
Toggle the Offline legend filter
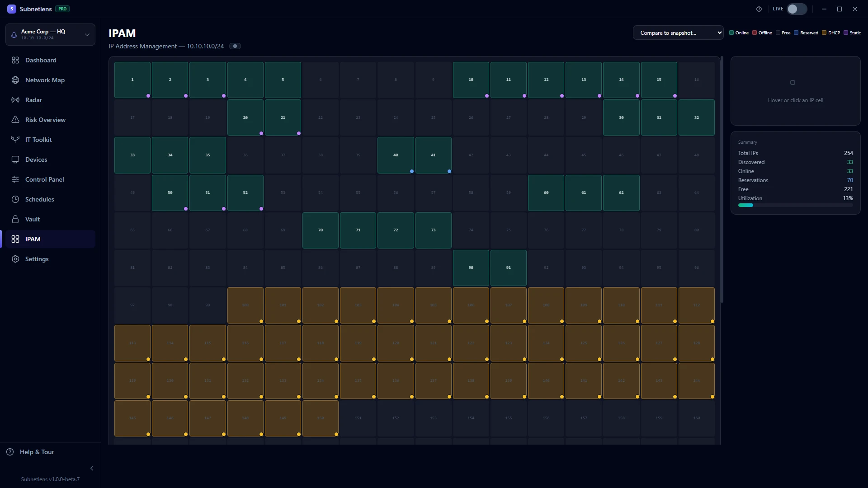(x=762, y=33)
